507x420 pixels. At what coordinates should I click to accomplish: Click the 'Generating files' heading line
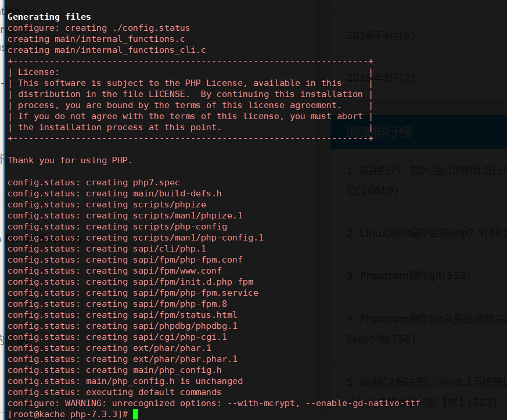49,17
